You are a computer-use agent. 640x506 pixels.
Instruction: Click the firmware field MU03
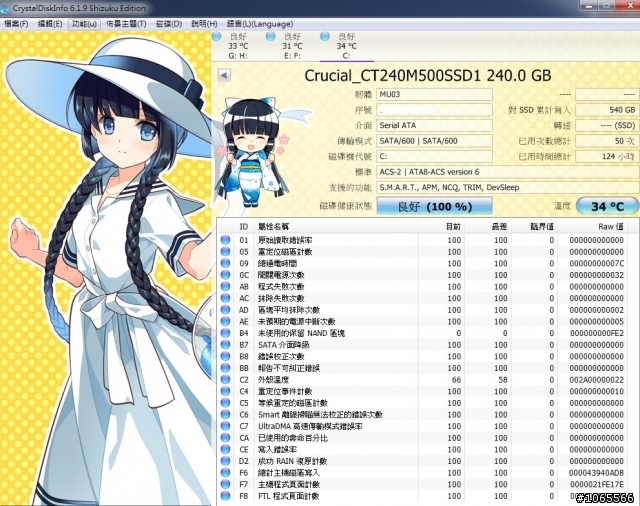pyautogui.click(x=434, y=94)
